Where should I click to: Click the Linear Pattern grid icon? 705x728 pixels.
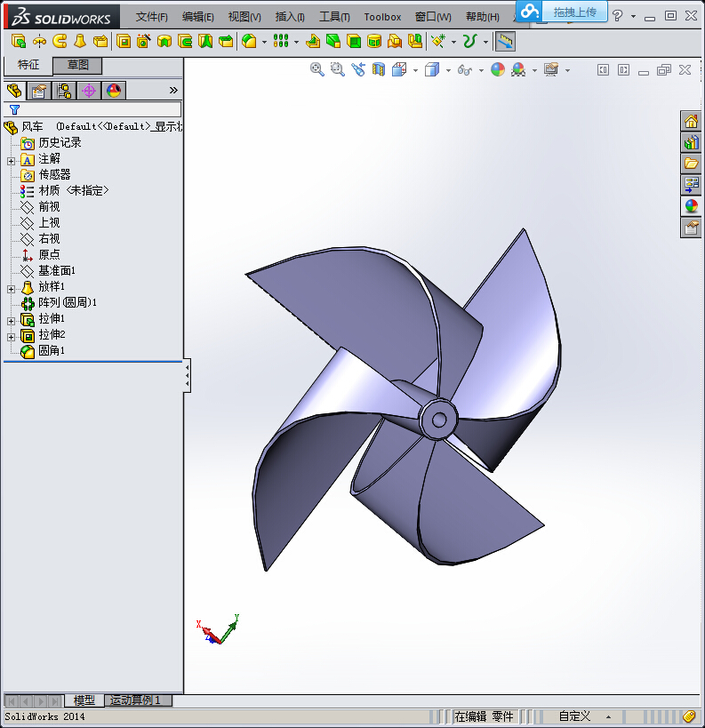pos(281,42)
